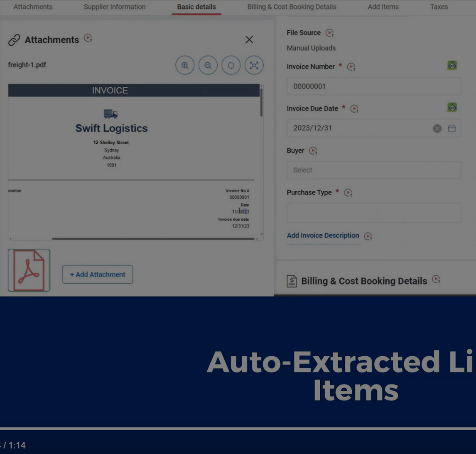Viewport: 476px width, 454px height.
Task: Fit the invoice preview to screen
Action: (x=254, y=66)
